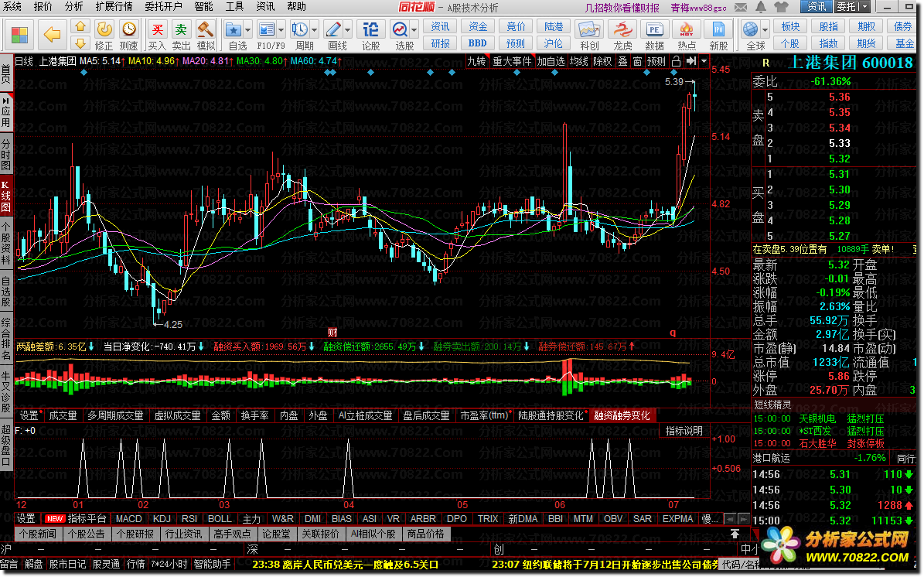Toggle 除权 ex-rights adjustment
The image size is (924, 577).
(602, 62)
